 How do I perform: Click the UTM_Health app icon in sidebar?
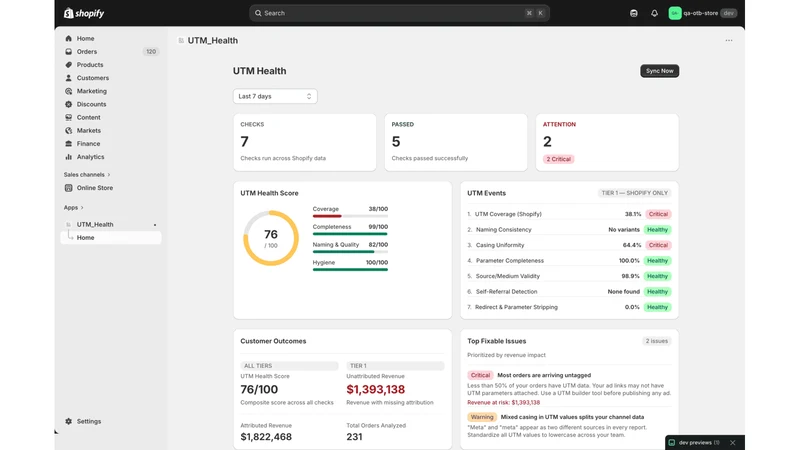(68, 224)
